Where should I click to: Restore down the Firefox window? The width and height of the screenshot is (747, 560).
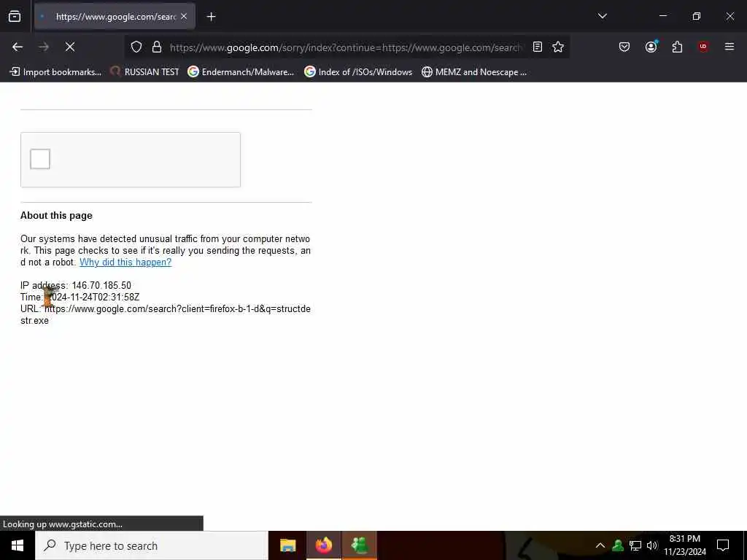coord(697,16)
